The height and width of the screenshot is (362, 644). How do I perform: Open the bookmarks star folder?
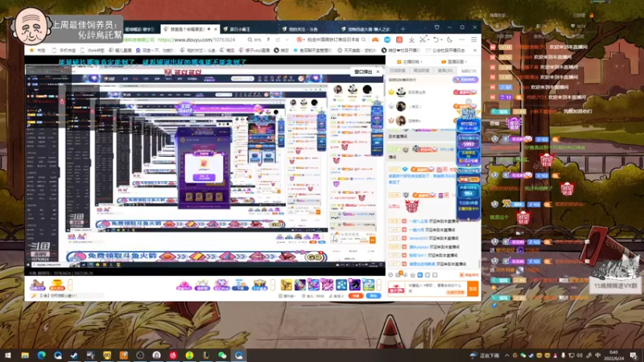coord(38,51)
